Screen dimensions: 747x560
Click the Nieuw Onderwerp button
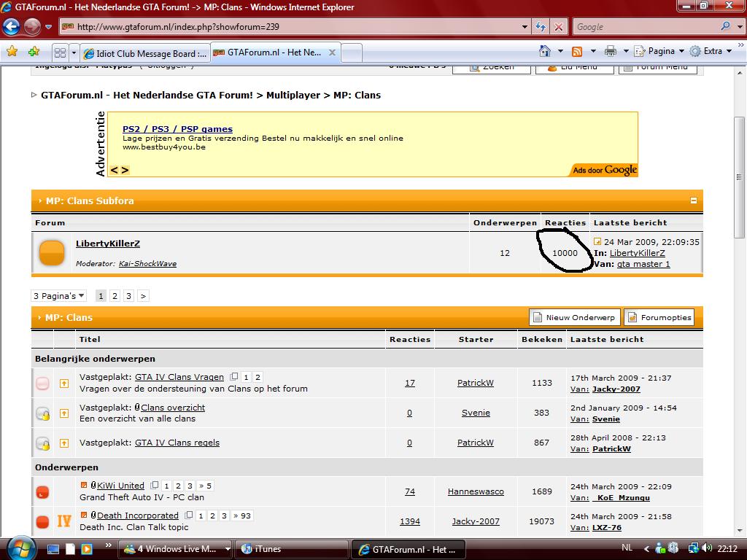tap(575, 317)
